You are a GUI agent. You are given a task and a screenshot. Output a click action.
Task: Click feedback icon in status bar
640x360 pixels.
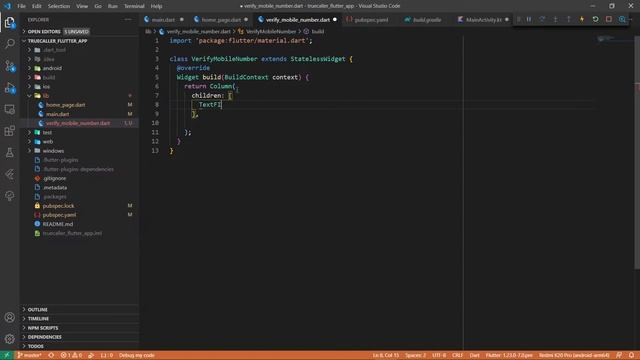tap(619, 355)
